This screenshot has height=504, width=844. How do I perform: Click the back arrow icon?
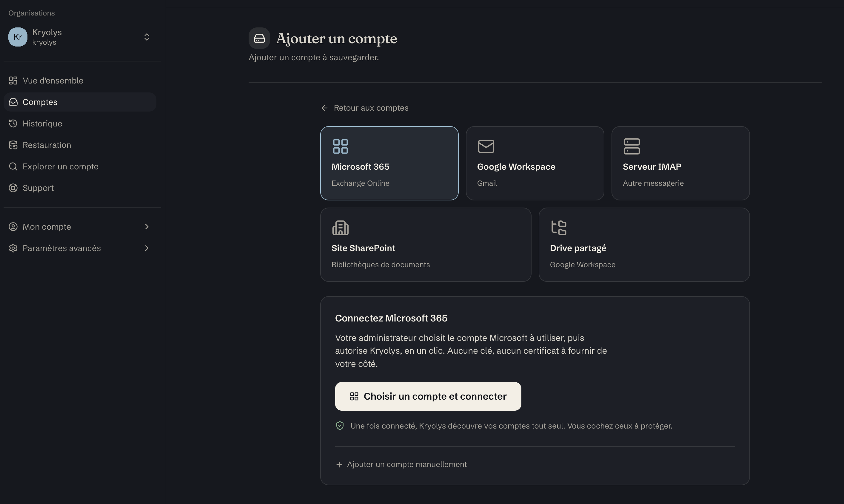324,108
